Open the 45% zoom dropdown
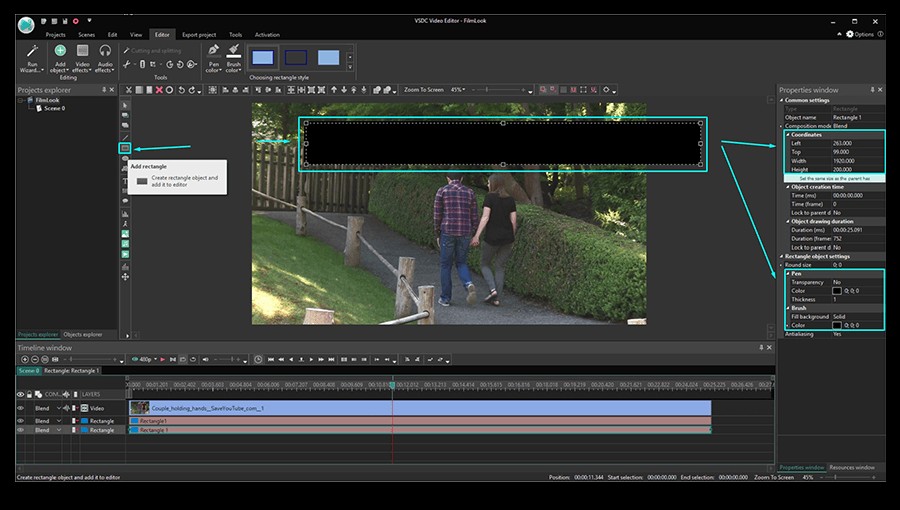The height and width of the screenshot is (510, 900). [458, 90]
